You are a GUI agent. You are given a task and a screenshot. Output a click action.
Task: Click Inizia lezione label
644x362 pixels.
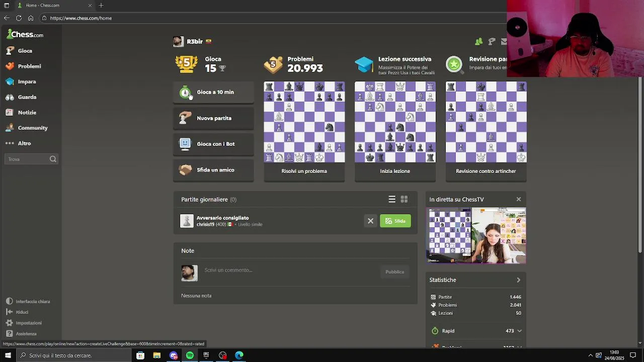pyautogui.click(x=395, y=171)
